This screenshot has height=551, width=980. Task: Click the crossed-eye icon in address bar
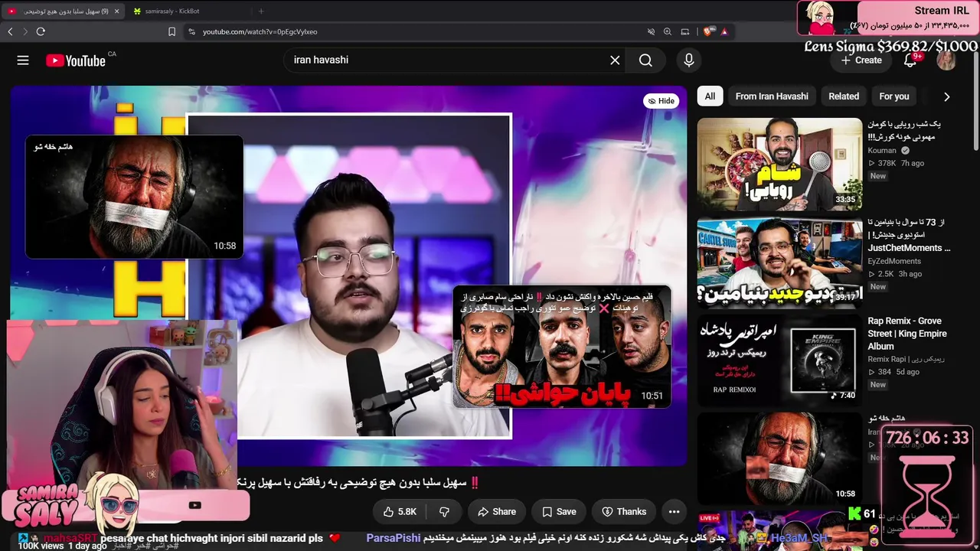coord(651,31)
